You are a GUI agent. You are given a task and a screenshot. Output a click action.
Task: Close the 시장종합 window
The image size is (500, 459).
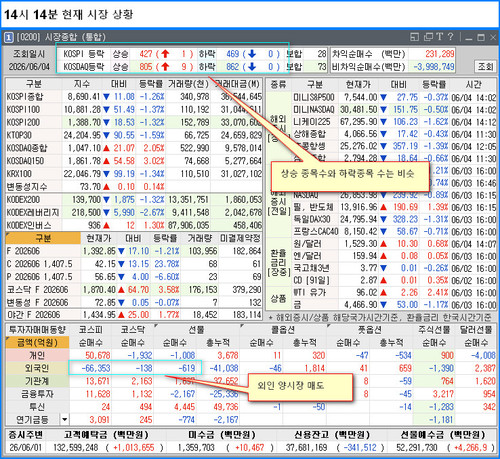click(493, 38)
